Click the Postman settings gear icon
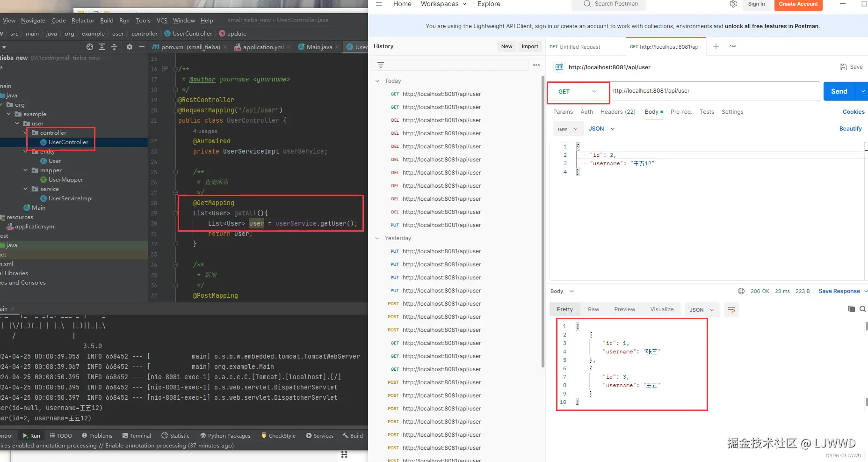The width and height of the screenshot is (868, 462). [x=733, y=4]
